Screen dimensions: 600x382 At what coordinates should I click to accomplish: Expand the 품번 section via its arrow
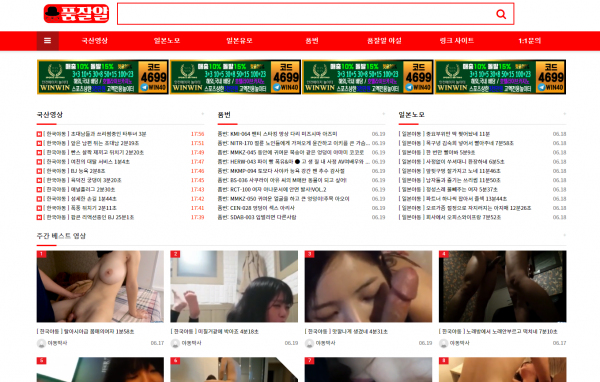point(383,114)
